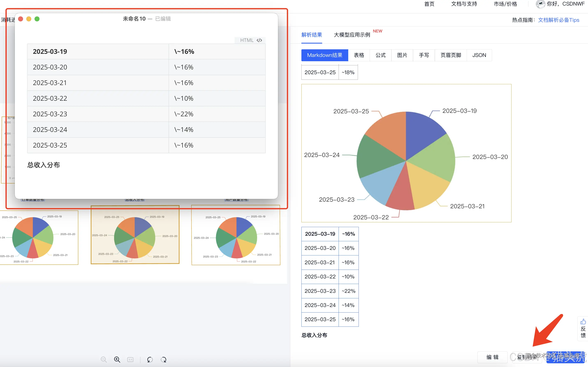The image size is (588, 367).
Task: Open the 页眉页脚 result section
Action: point(450,55)
